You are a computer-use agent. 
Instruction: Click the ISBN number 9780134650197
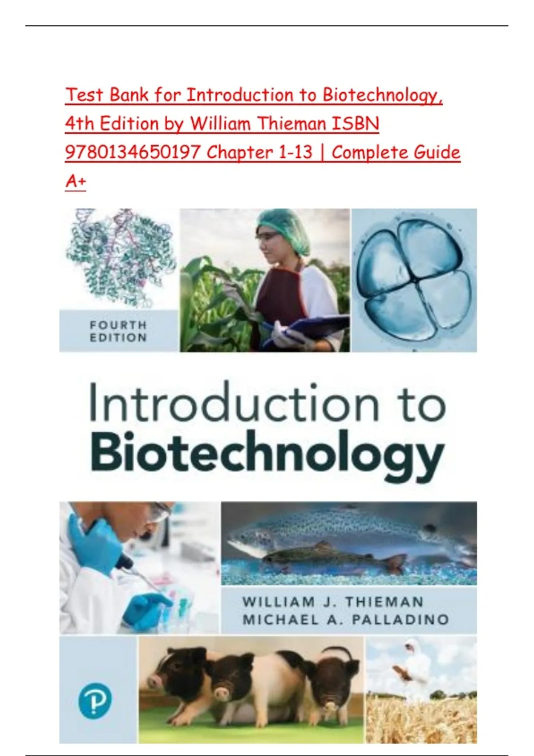click(132, 153)
